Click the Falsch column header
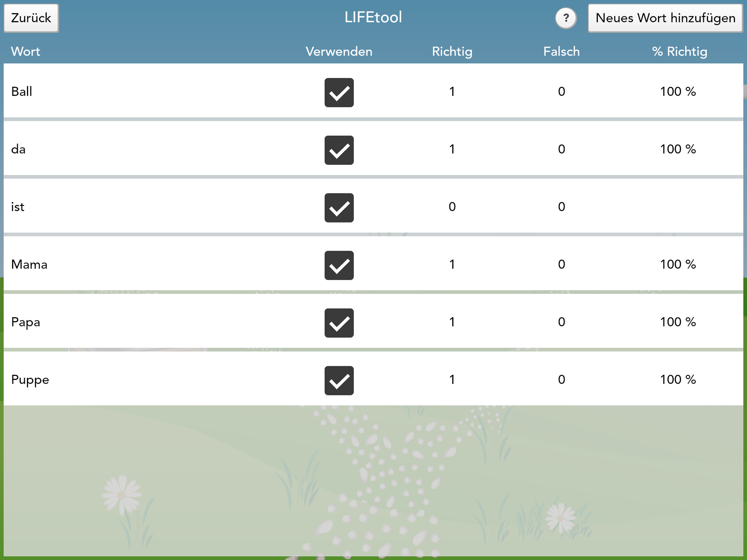The image size is (747, 560). click(561, 51)
